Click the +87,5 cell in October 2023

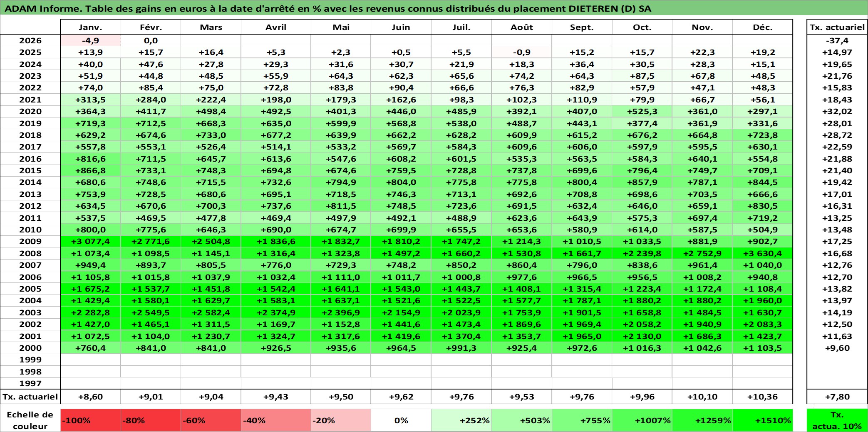(642, 76)
